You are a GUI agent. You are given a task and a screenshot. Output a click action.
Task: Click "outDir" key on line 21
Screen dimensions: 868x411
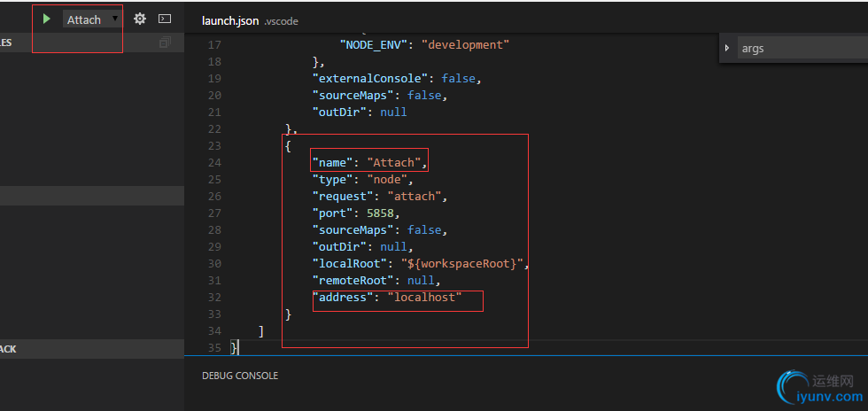click(x=339, y=112)
